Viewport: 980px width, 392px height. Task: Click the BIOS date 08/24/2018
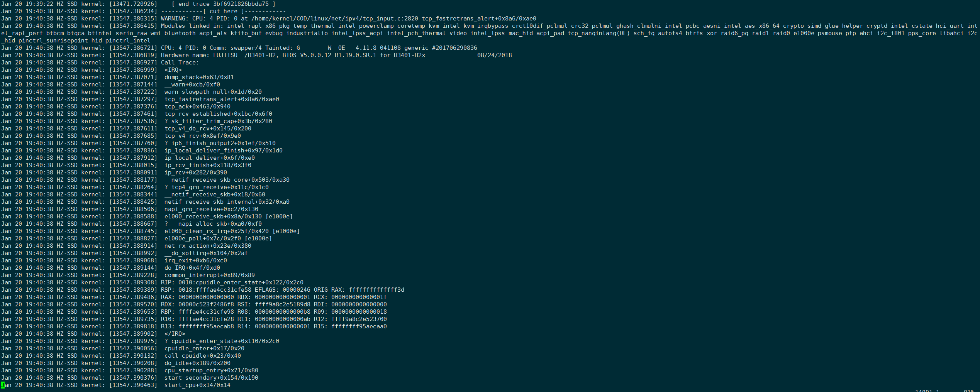494,55
